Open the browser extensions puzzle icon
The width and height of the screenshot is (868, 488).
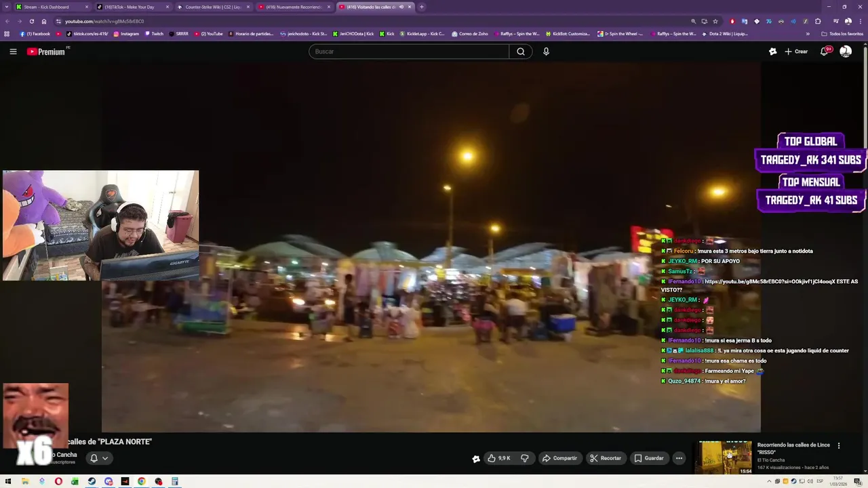[x=818, y=21]
